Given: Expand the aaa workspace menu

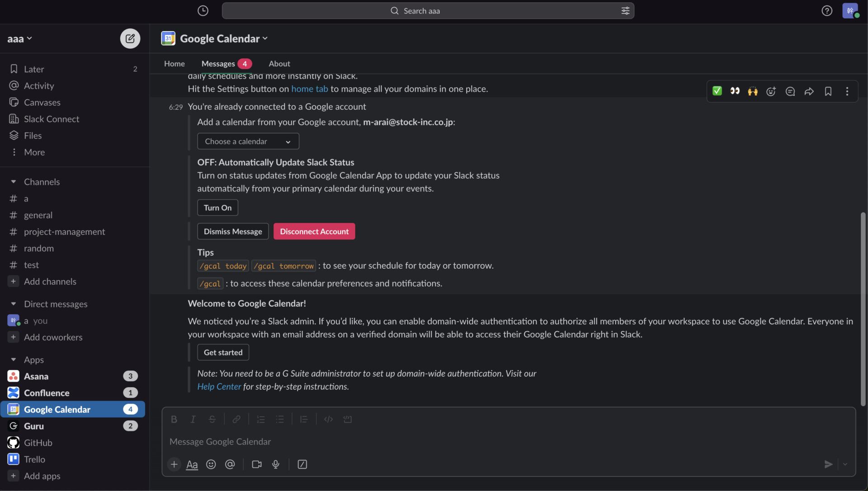Looking at the screenshot, I should pyautogui.click(x=19, y=39).
